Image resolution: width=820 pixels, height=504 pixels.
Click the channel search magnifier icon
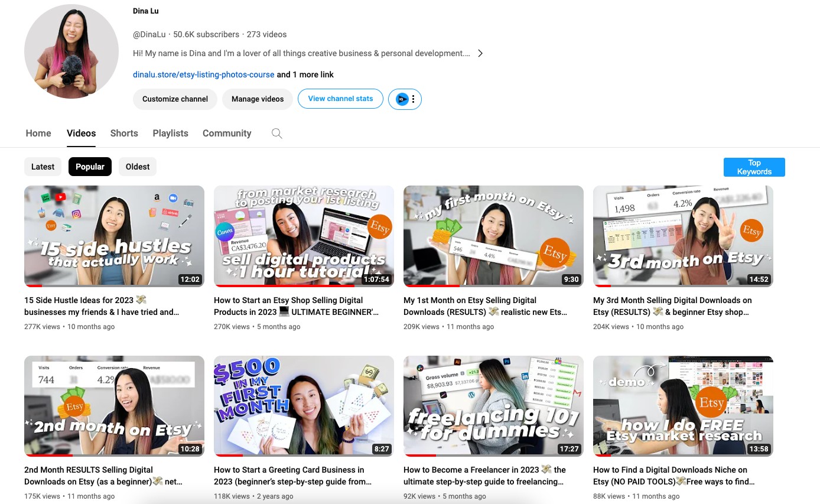(x=276, y=134)
